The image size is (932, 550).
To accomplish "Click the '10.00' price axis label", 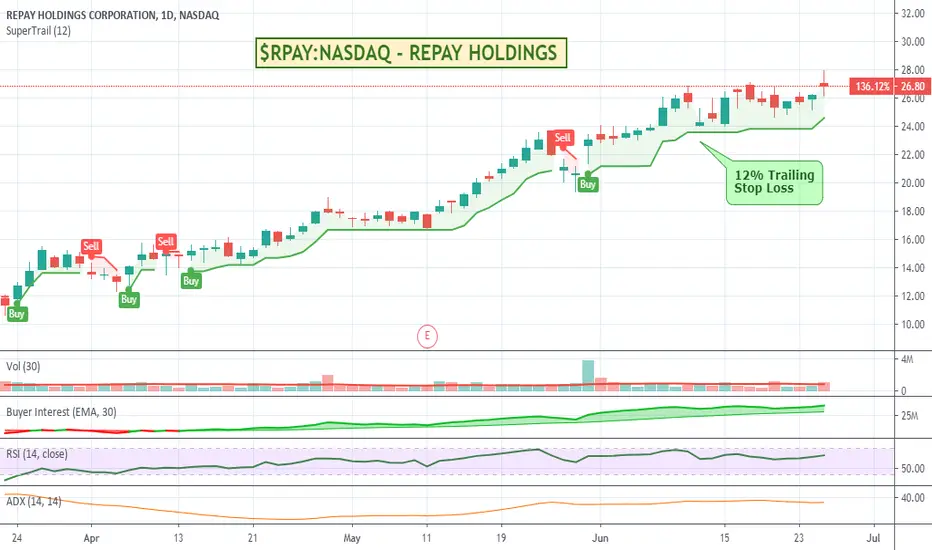I will pyautogui.click(x=912, y=324).
